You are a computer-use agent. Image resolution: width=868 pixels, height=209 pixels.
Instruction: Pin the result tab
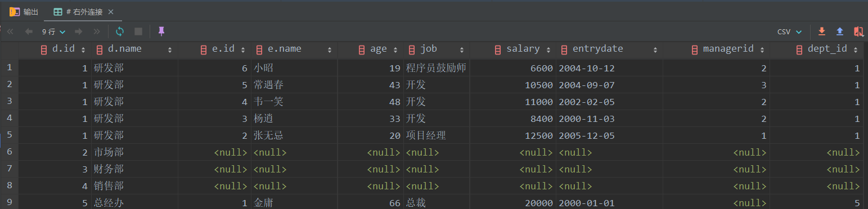(161, 31)
